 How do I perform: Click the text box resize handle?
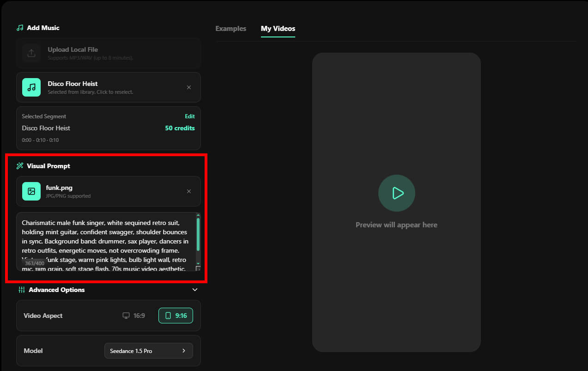point(198,268)
